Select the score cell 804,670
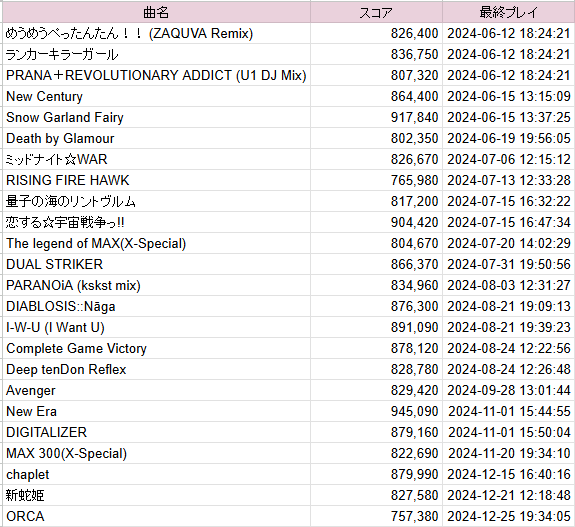Screen dimensions: 575x527 click(x=376, y=243)
